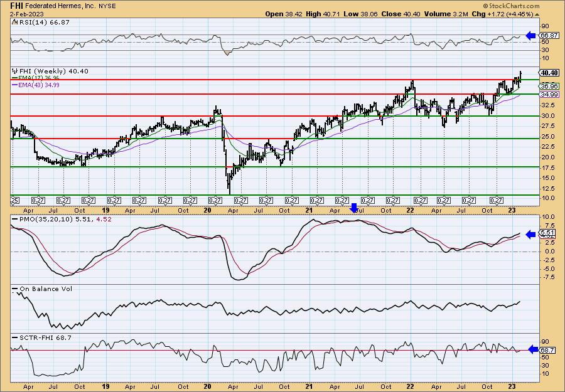Click the up-triangle icon after the Chg value

click(x=537, y=14)
